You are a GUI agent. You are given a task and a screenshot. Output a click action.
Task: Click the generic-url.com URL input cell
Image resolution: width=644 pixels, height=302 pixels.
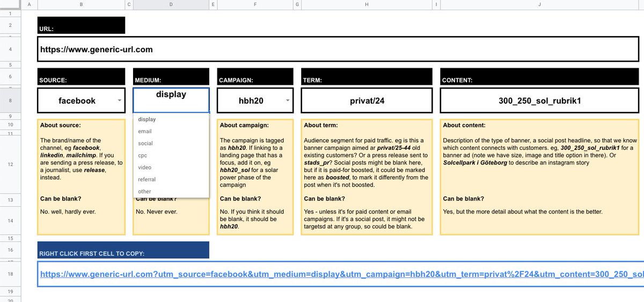(x=339, y=49)
